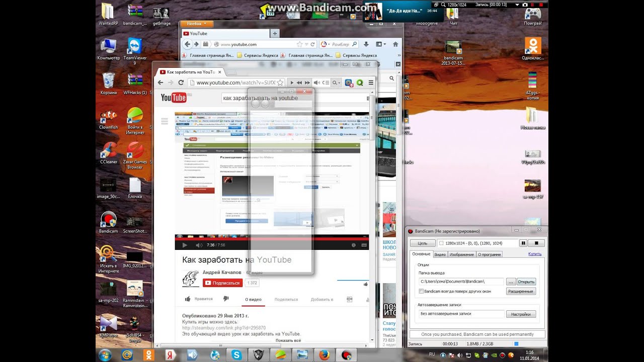Open the Корзина recycle bin desktop icon
The image size is (644, 362).
point(109,84)
